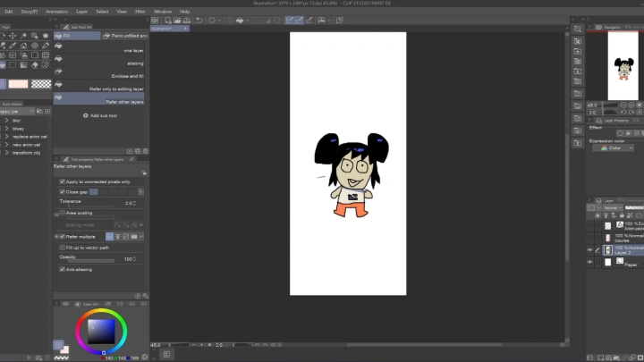This screenshot has height=362, width=644.
Task: Toggle Snap to ruler in command bar
Action: click(x=290, y=20)
